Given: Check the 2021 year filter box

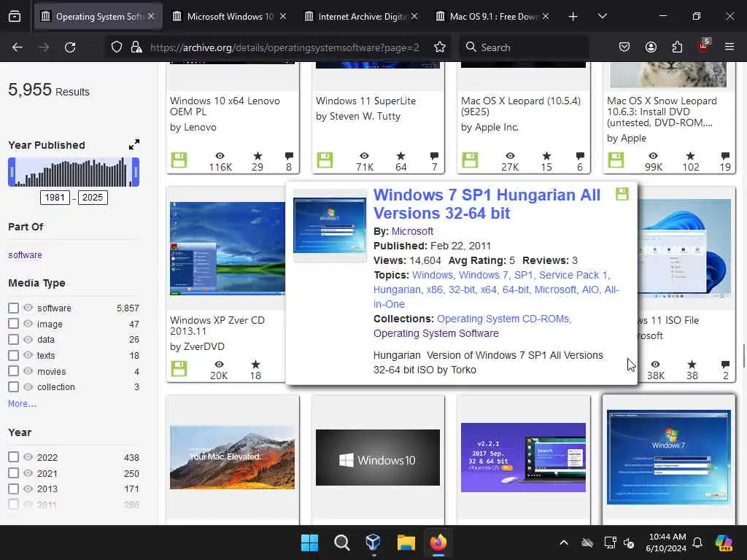Looking at the screenshot, I should tap(13, 472).
